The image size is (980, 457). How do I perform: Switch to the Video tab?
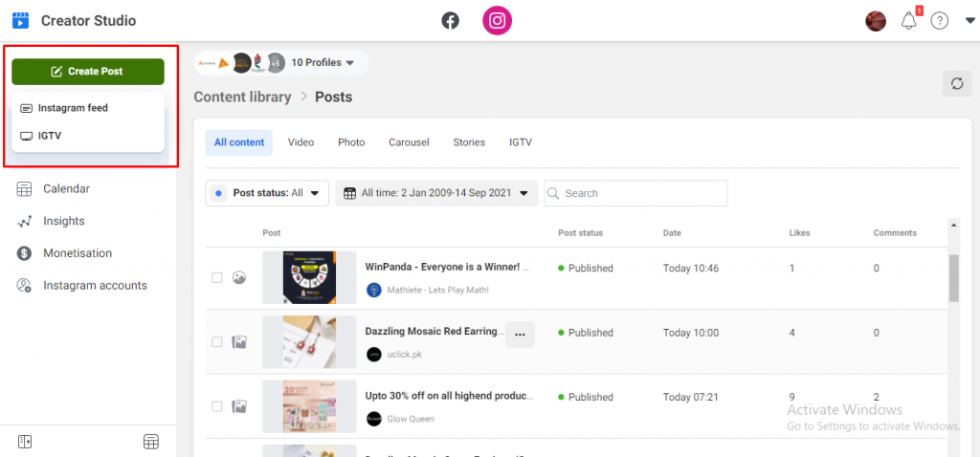301,142
